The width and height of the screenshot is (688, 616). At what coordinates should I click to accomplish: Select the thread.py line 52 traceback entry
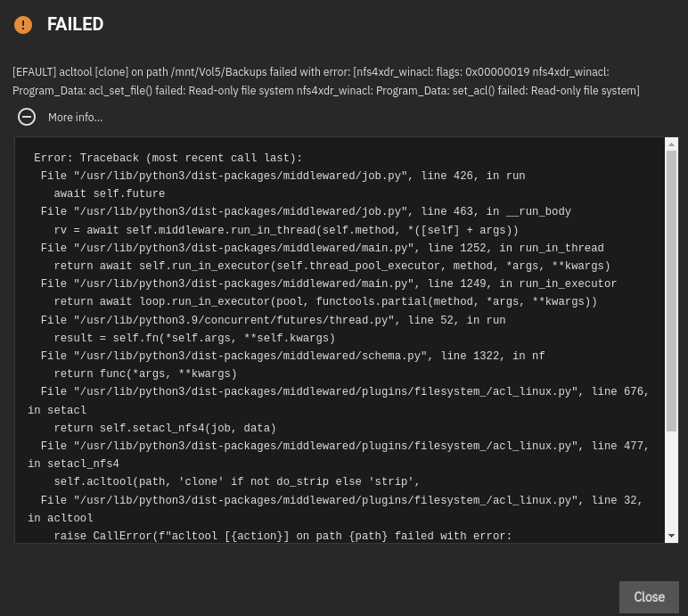[x=273, y=320]
